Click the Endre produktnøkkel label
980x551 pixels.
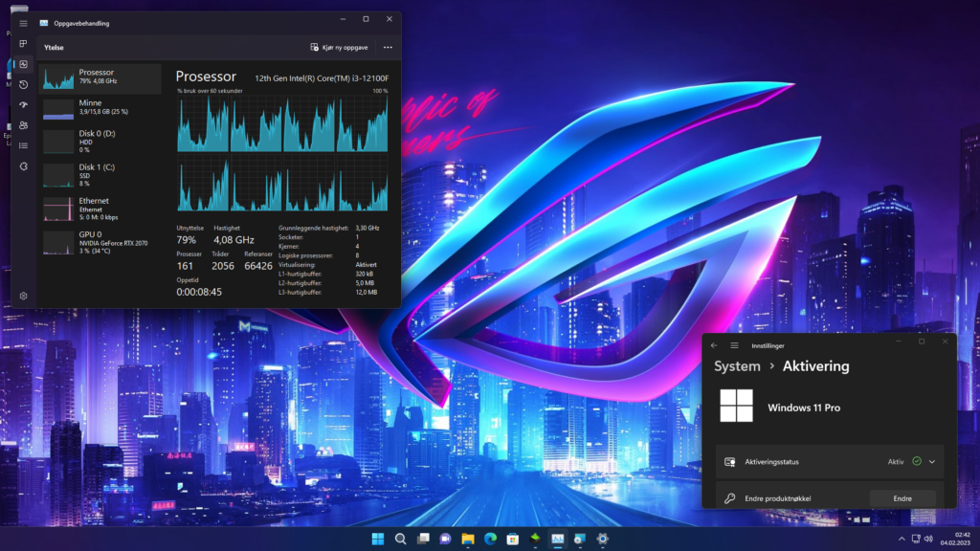(x=778, y=498)
